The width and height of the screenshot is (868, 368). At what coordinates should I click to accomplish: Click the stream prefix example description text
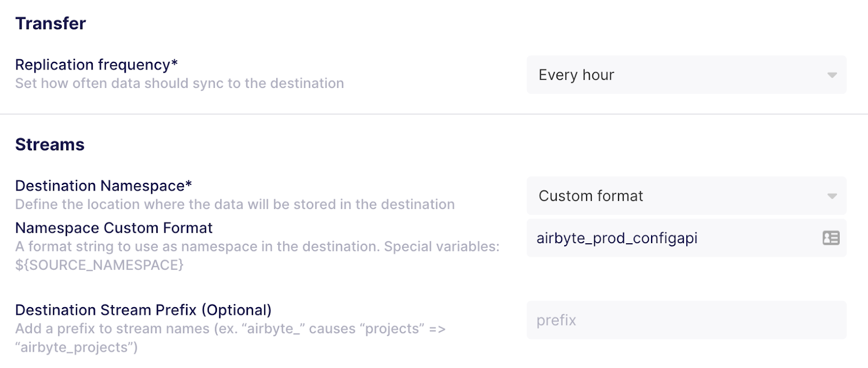[228, 328]
